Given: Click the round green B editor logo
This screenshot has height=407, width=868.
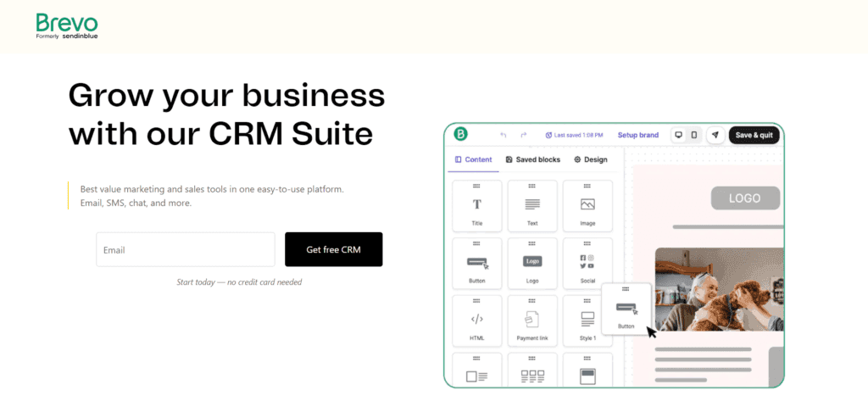Looking at the screenshot, I should click(x=460, y=134).
